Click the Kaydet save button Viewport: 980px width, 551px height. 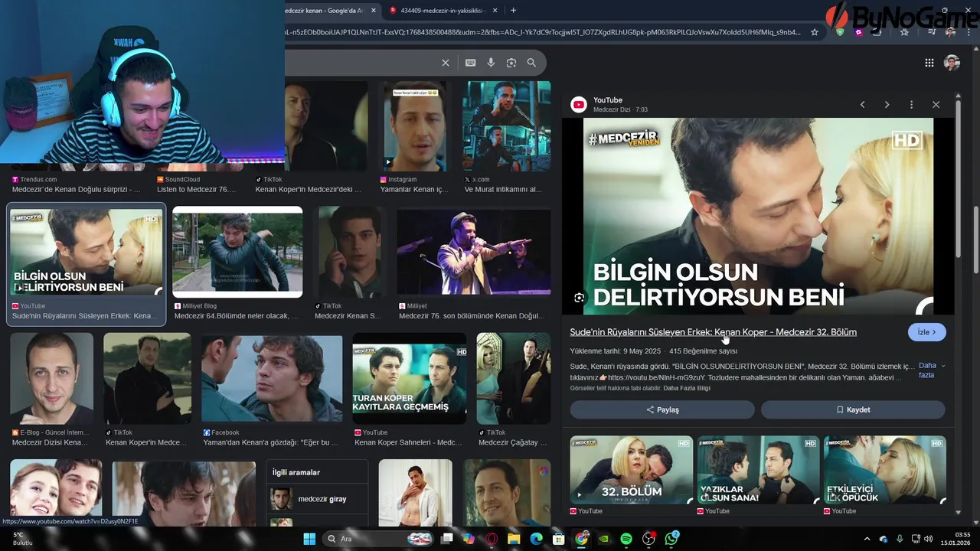853,409
